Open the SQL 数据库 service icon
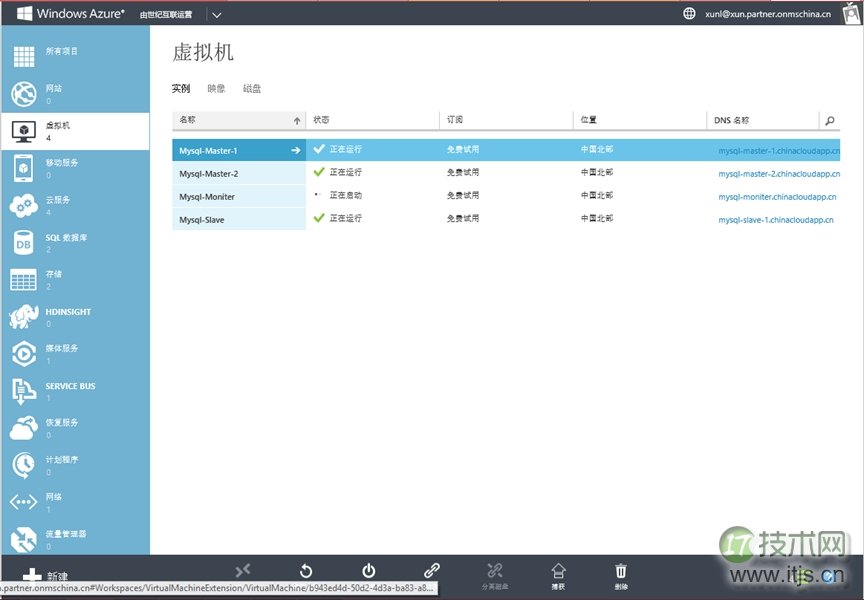The image size is (864, 600). coord(22,242)
